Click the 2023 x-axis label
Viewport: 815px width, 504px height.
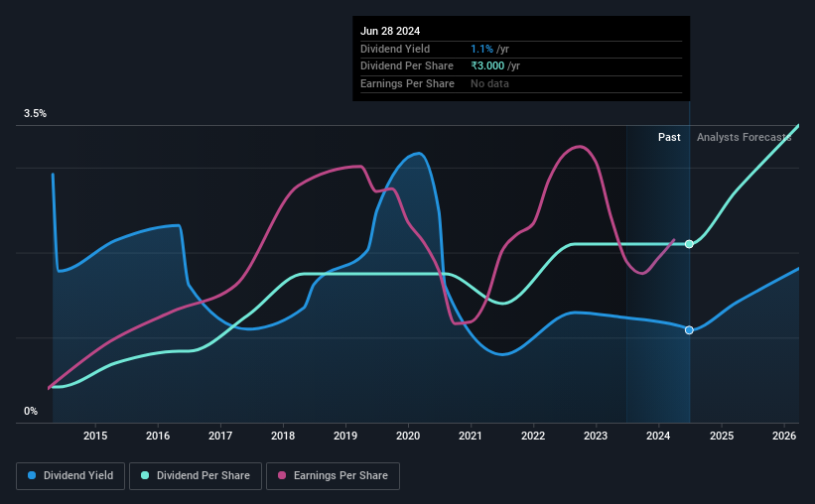coord(596,436)
